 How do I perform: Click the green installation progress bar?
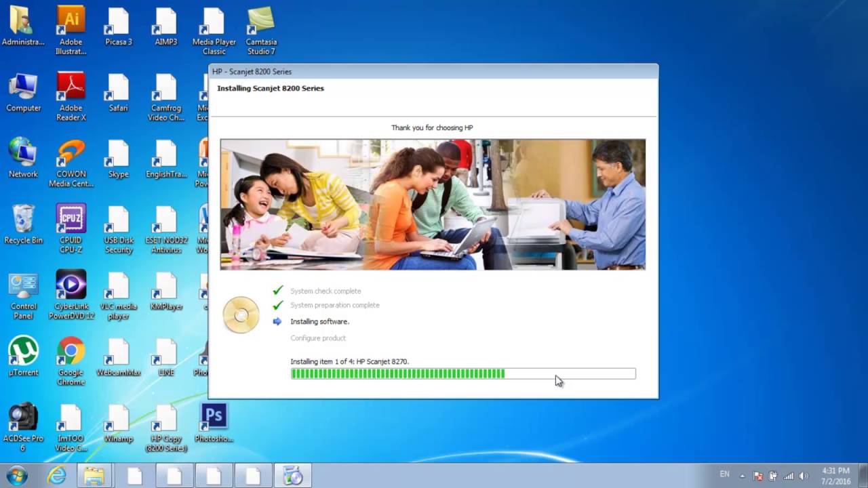pos(463,373)
